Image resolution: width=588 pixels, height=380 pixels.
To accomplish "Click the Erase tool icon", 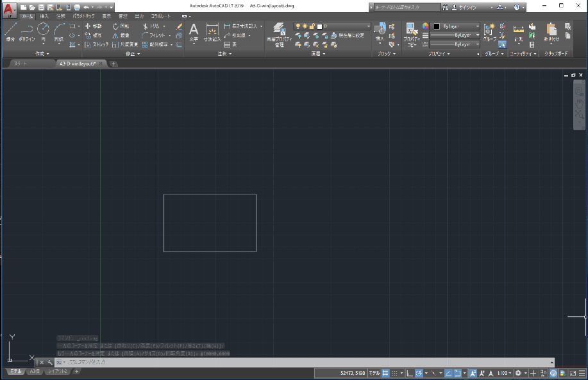I will 179,26.
